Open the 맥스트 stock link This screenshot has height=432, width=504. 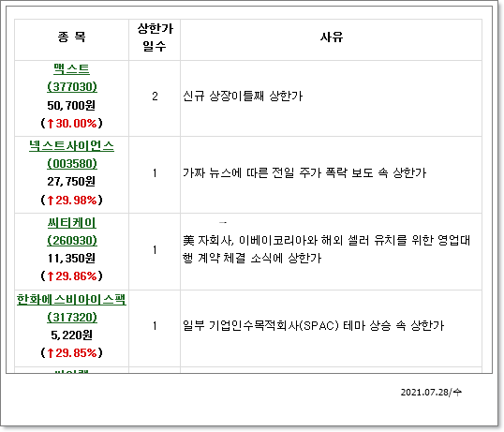(71, 69)
